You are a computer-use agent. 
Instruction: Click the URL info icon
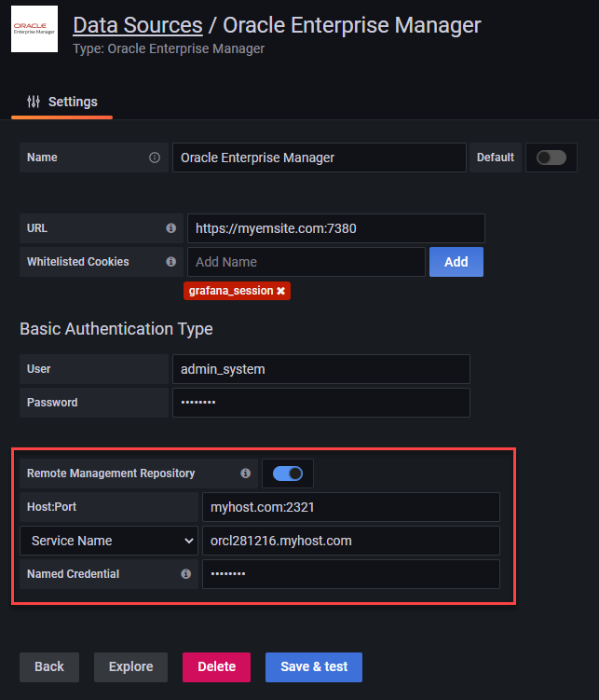point(170,228)
